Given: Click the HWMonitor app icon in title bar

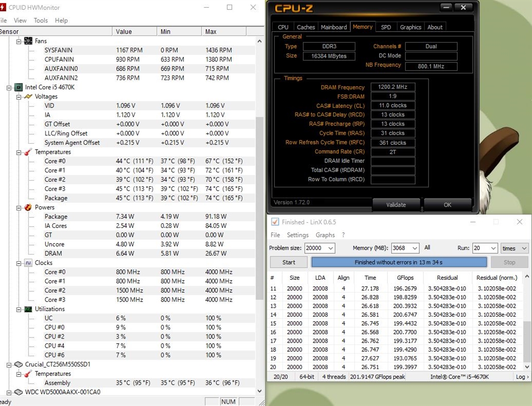Looking at the screenshot, I should click(3, 7).
